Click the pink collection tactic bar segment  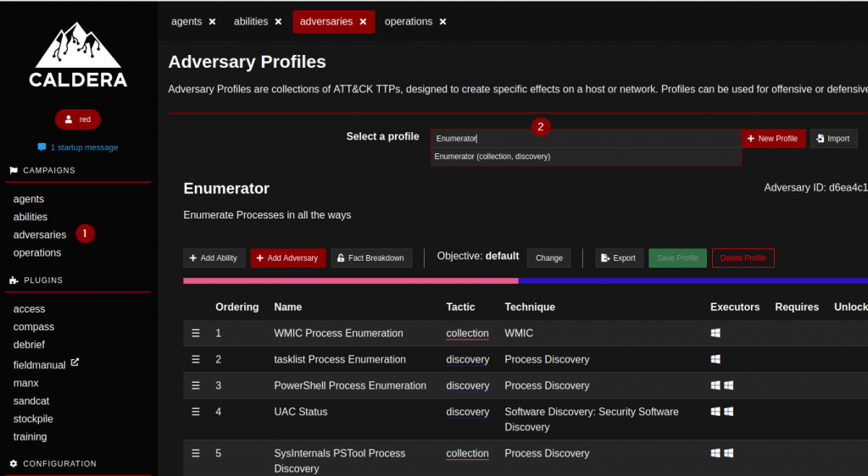tap(350, 281)
